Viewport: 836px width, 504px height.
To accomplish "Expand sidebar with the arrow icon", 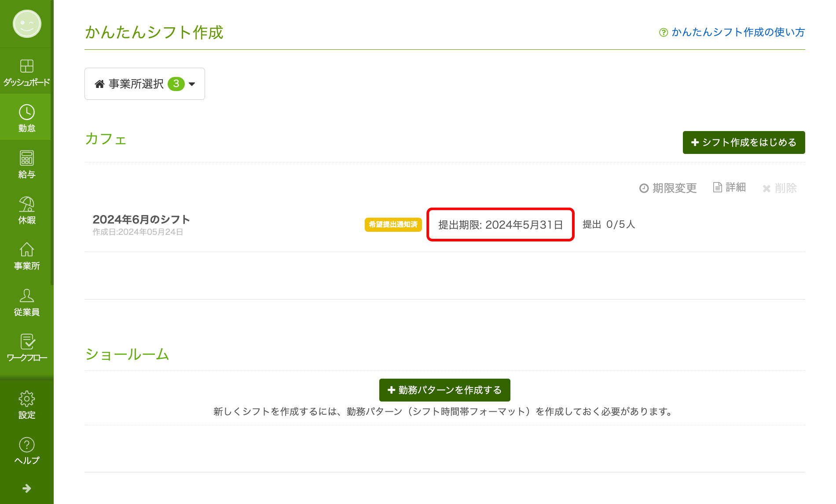I will tap(27, 488).
